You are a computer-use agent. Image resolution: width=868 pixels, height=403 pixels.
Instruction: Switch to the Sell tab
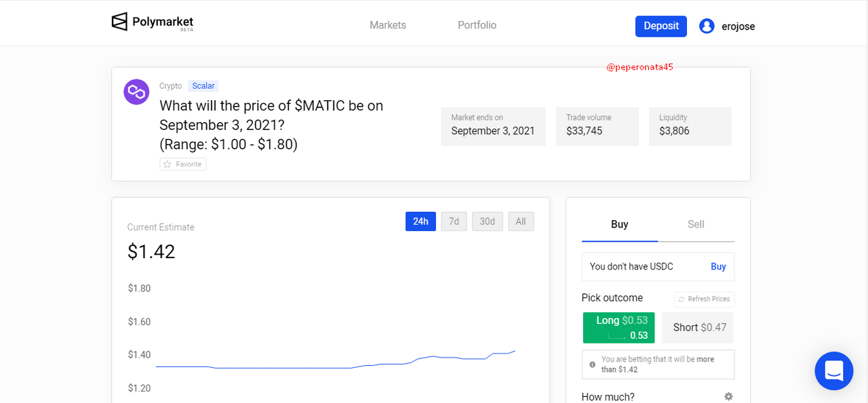696,224
